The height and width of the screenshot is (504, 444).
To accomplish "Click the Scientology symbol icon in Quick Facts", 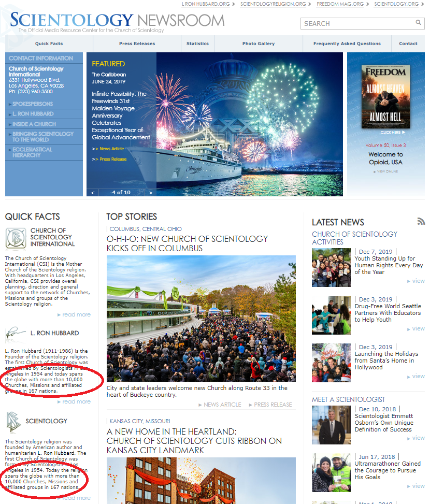I will [x=13, y=422].
